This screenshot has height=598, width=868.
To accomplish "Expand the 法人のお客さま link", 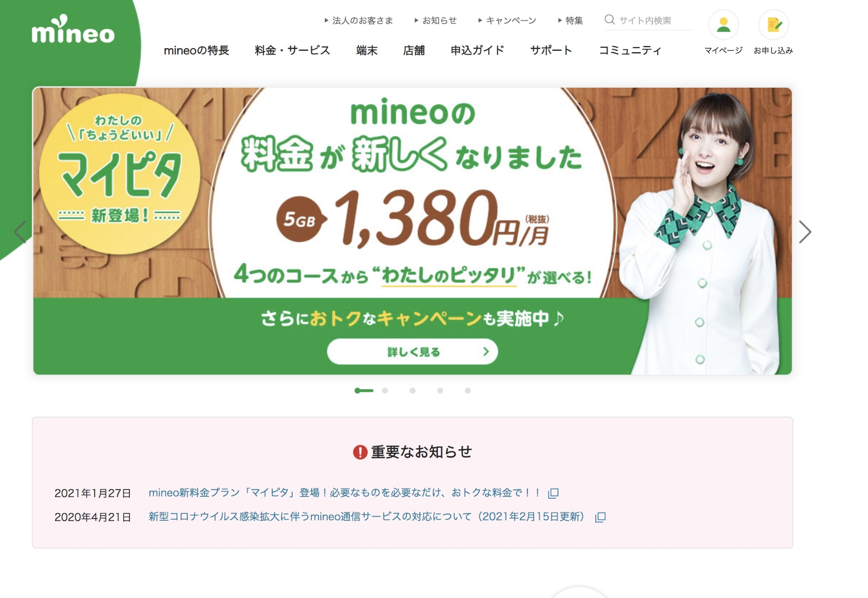I will pyautogui.click(x=359, y=20).
